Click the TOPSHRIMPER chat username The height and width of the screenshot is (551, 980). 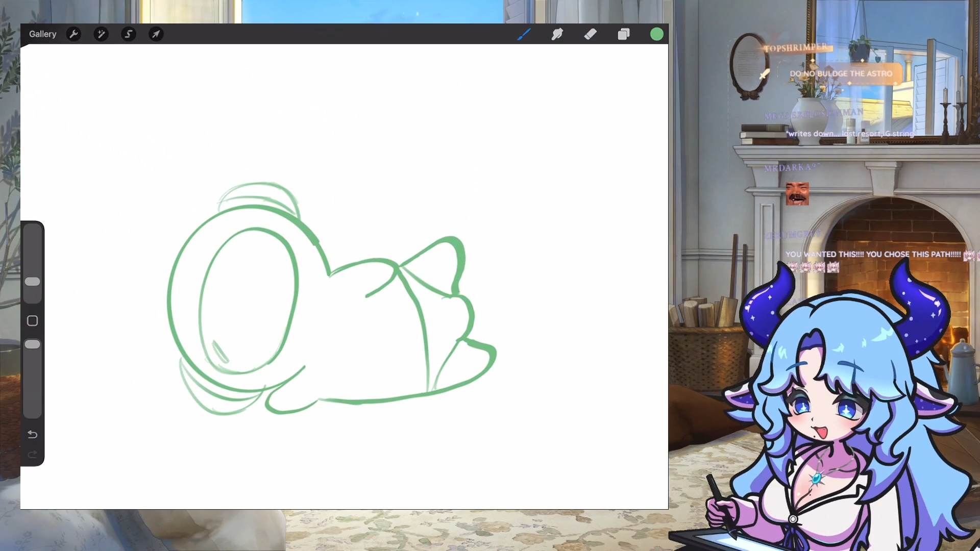[x=795, y=48]
